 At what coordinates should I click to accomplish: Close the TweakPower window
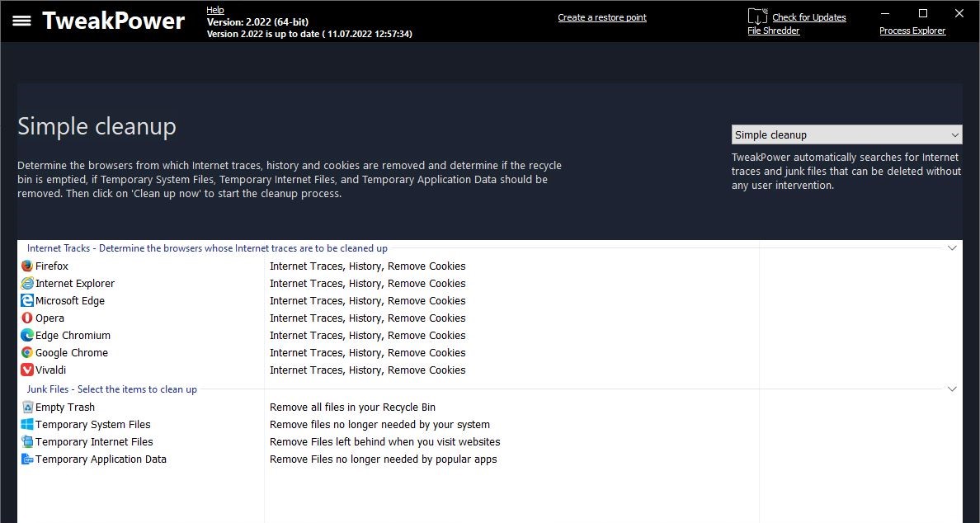coord(959,13)
